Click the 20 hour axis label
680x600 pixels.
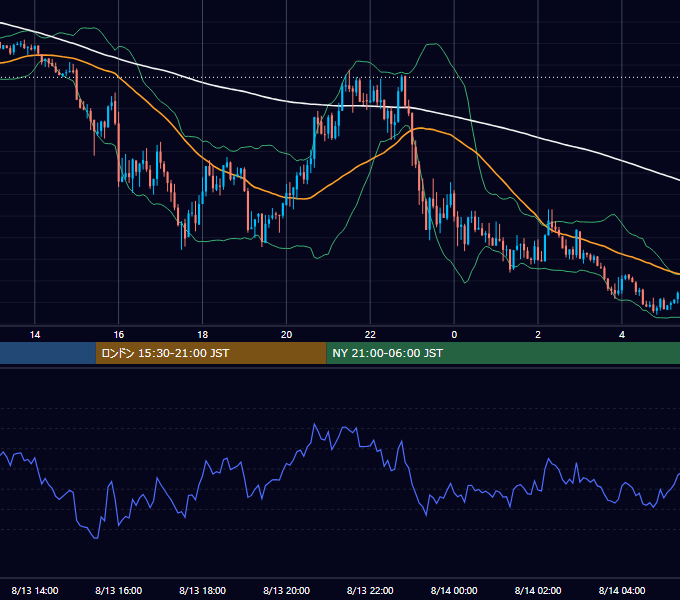click(x=286, y=335)
